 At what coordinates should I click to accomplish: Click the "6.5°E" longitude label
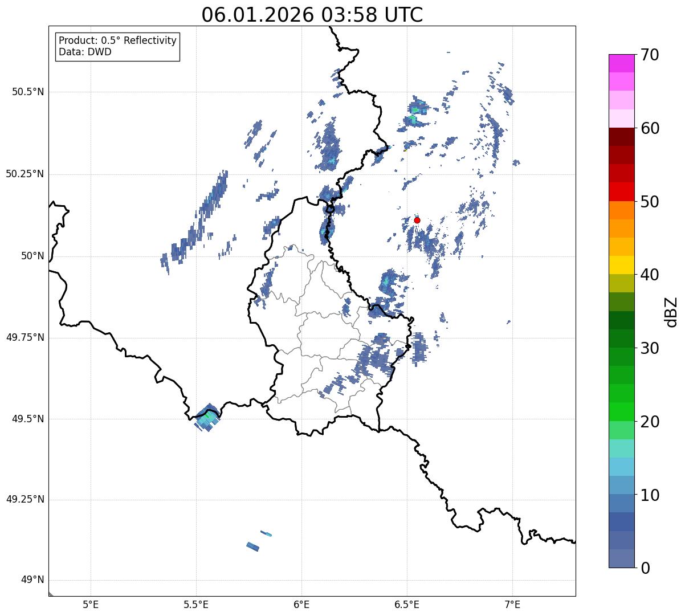407,604
